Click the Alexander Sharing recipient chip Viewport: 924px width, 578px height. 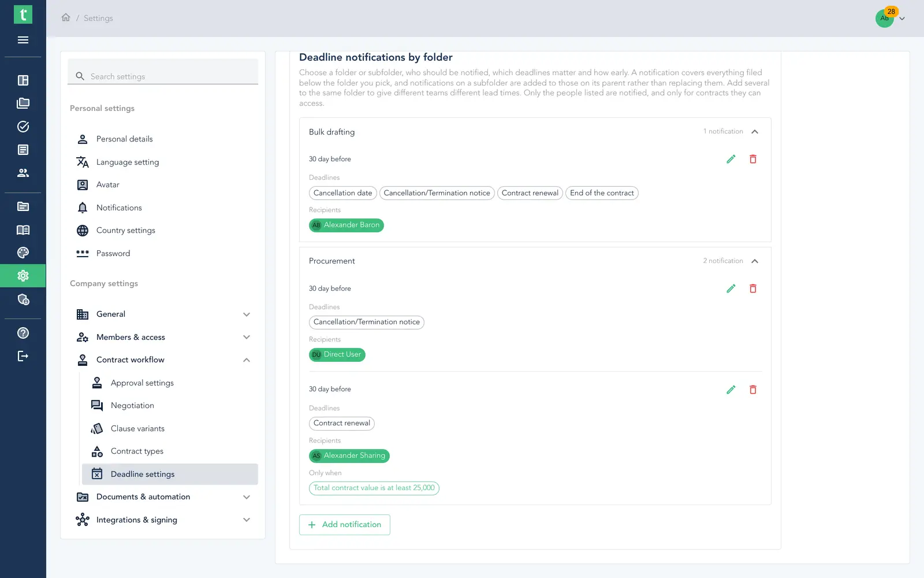tap(349, 456)
